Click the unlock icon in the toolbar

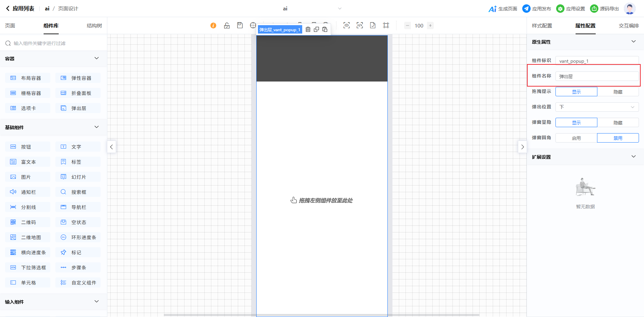pos(227,25)
